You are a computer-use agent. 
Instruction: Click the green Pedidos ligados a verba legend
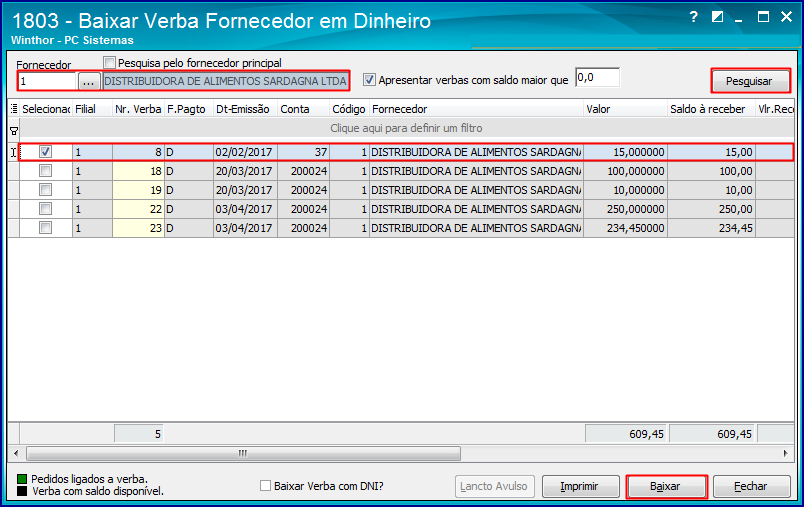(x=22, y=479)
